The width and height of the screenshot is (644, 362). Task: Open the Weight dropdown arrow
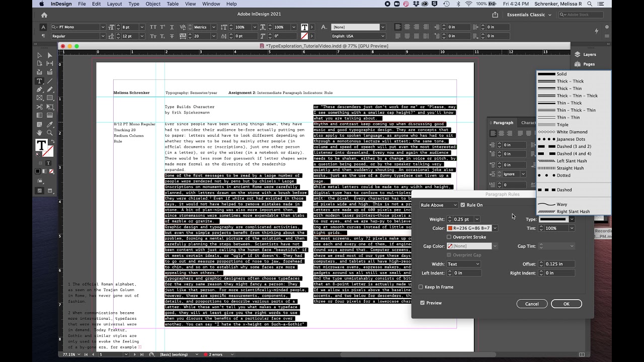(x=477, y=219)
